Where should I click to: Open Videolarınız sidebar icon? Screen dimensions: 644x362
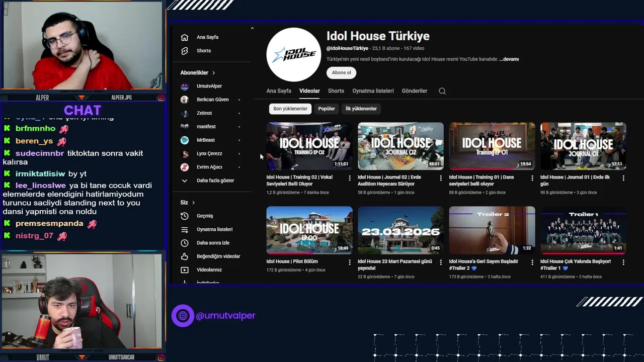[x=185, y=270]
